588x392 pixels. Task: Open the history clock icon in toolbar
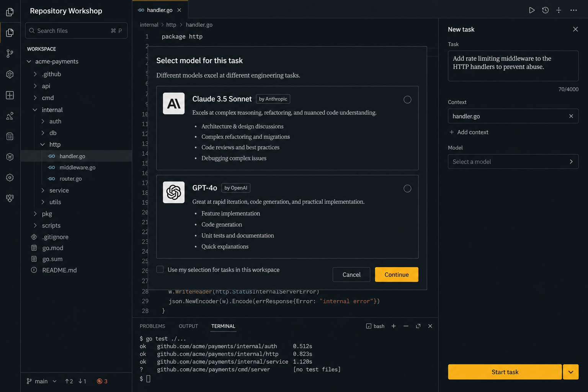pos(545,10)
